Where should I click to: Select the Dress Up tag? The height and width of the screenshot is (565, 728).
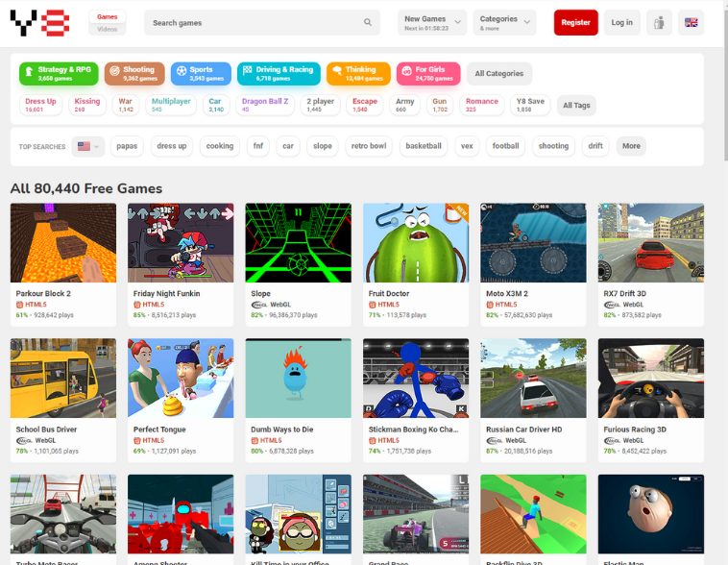(40, 105)
